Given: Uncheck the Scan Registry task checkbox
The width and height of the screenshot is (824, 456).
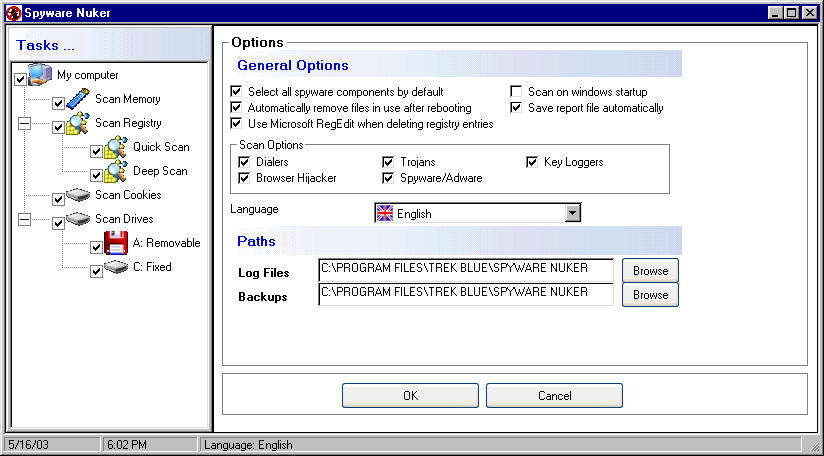Looking at the screenshot, I should pos(58,128).
